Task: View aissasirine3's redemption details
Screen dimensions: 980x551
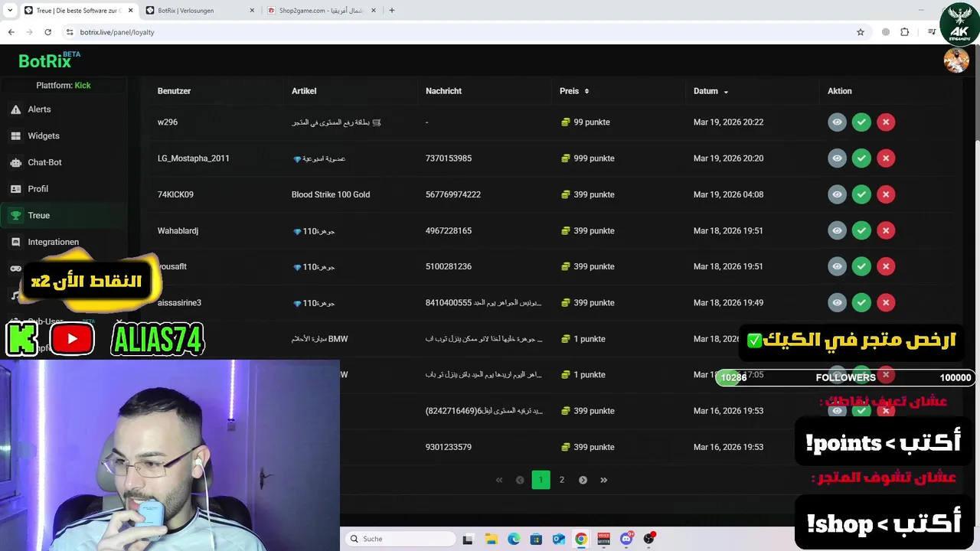Action: tap(837, 302)
